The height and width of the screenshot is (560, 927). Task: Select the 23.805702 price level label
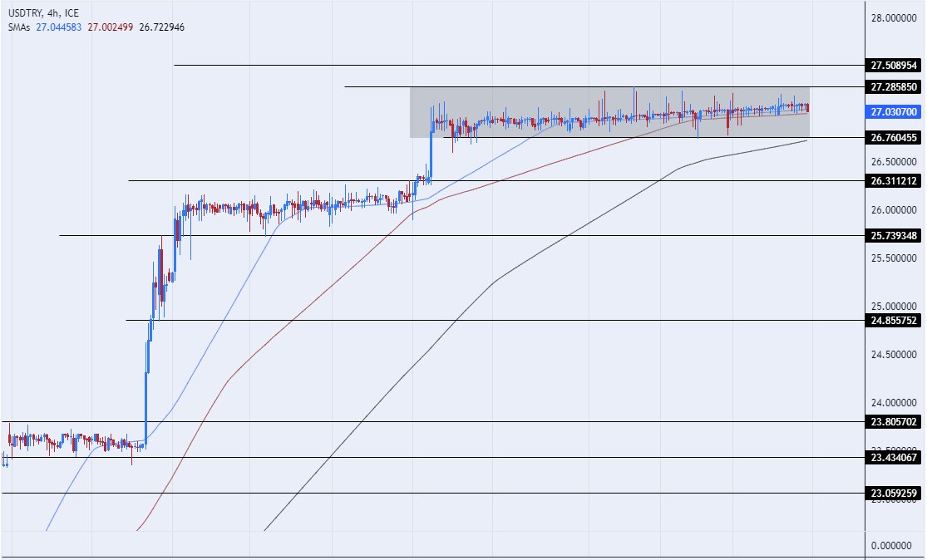893,422
